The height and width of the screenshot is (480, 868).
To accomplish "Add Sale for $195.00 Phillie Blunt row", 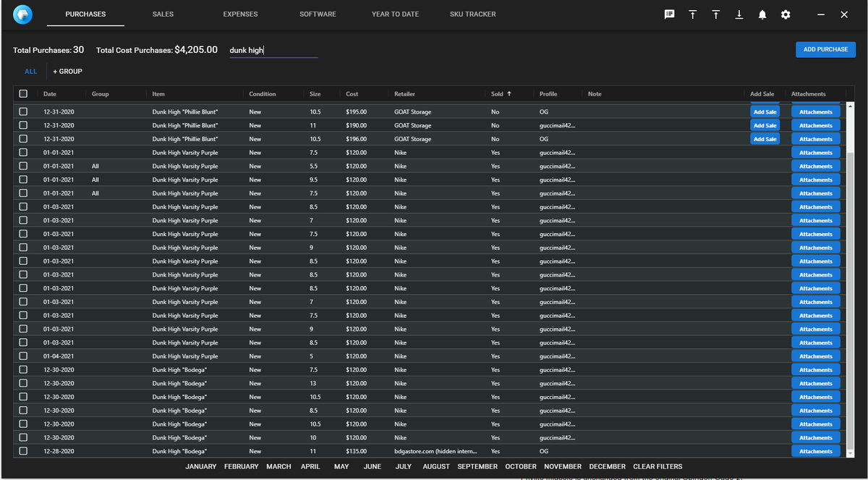I will 765,111.
